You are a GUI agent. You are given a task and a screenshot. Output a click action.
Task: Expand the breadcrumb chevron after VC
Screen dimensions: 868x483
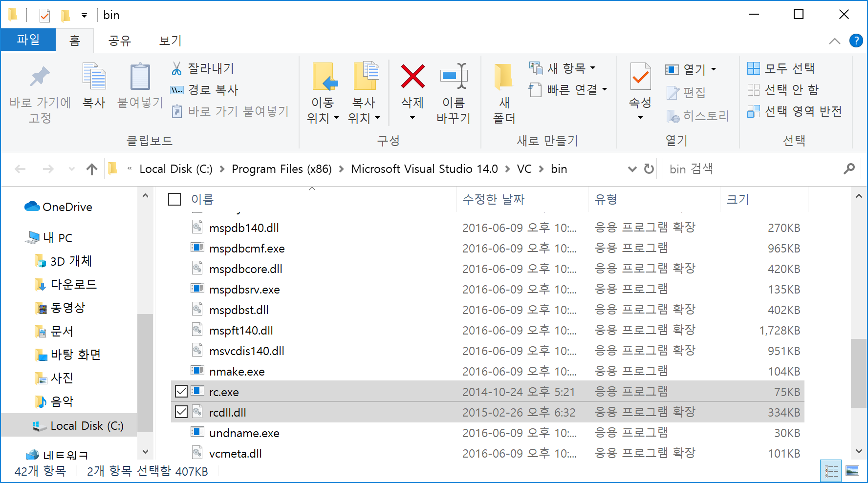[x=541, y=169]
